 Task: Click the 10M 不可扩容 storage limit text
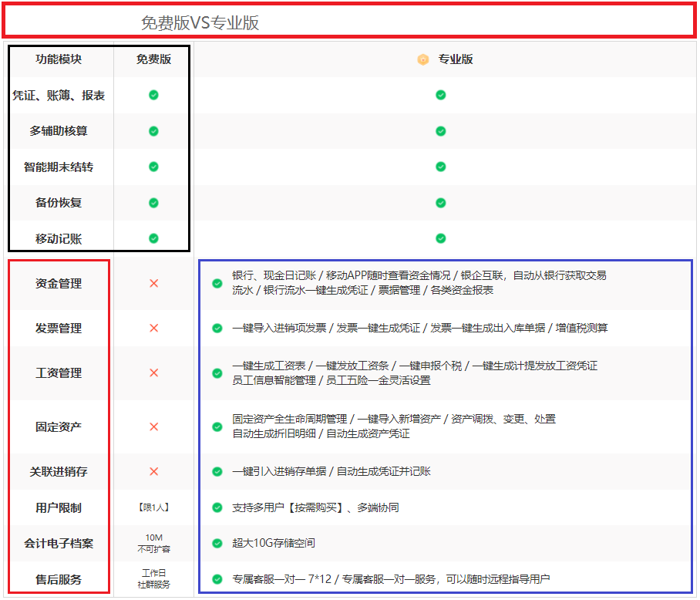point(153,543)
